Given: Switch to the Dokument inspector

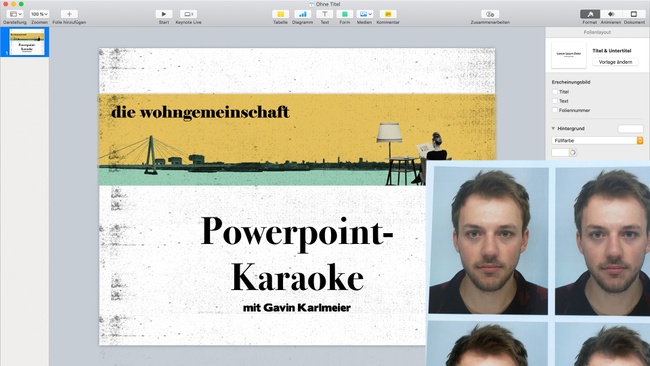Looking at the screenshot, I should 634,14.
